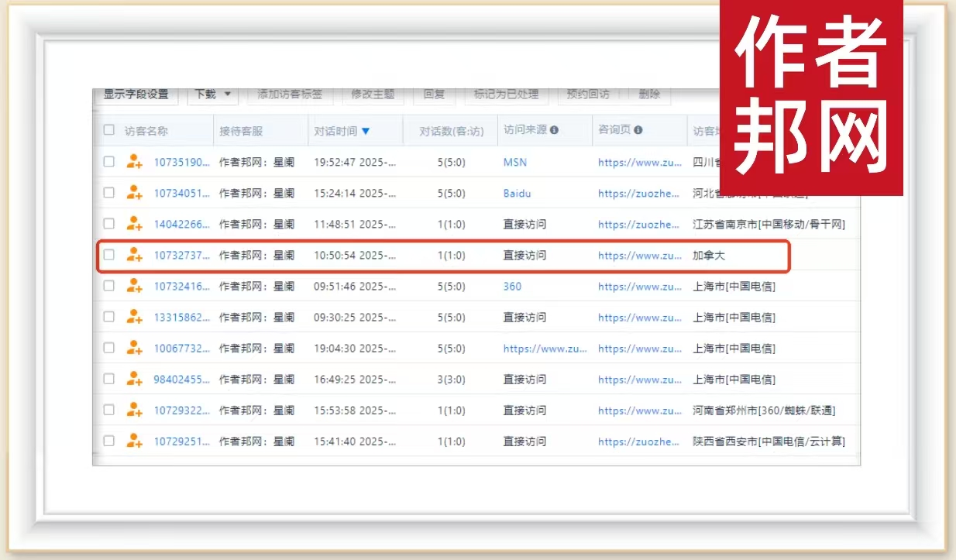Screen dimensions: 956x560
Task: Click add-visitor icon beside visitor 13315862
Action: point(135,317)
